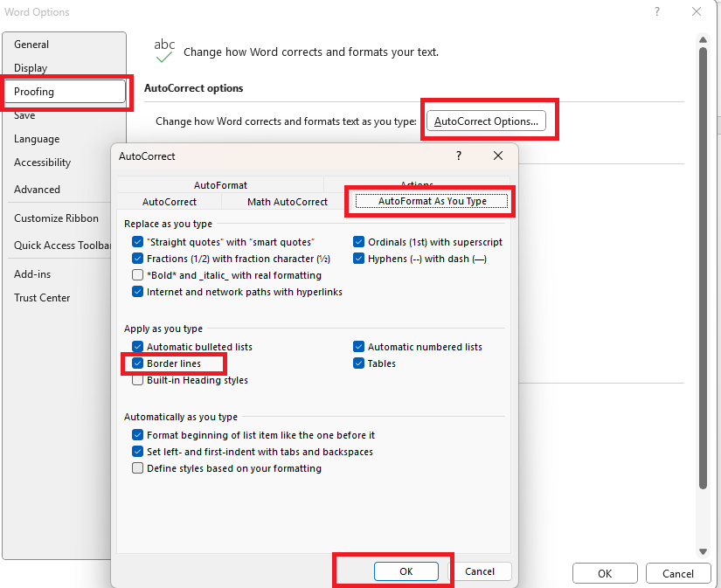Screen dimensions: 721x588
Task: Open the Math AutoCorrect tab
Action: pos(288,202)
